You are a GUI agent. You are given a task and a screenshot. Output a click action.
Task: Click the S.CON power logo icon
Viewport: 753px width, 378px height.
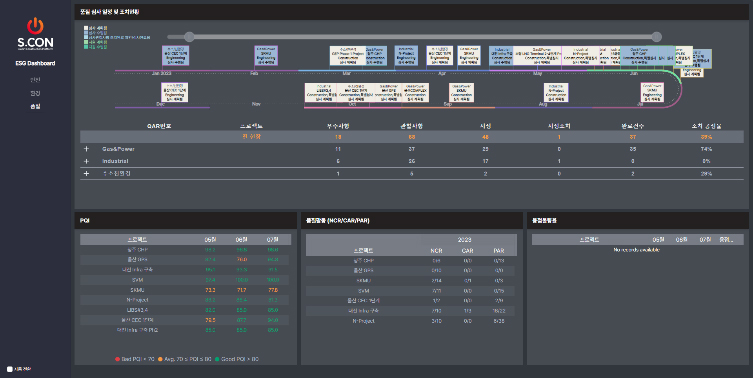(x=35, y=25)
